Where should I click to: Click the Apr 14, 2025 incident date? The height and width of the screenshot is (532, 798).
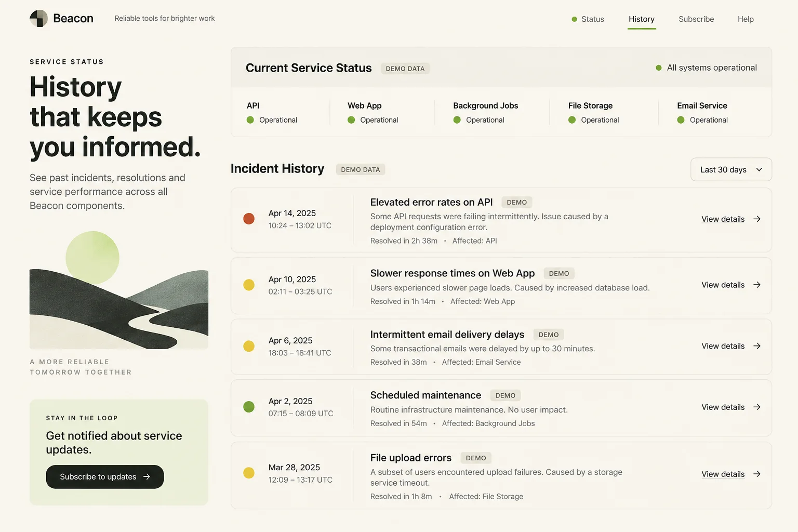(x=292, y=213)
